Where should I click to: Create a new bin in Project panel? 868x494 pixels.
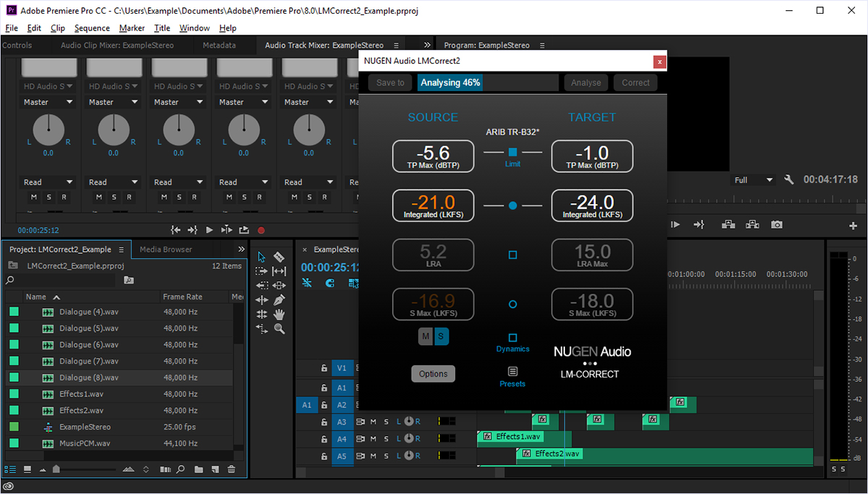click(x=198, y=469)
